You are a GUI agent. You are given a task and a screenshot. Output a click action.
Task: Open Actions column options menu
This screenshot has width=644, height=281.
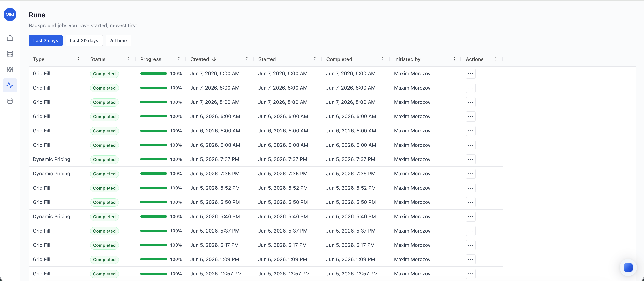click(496, 59)
